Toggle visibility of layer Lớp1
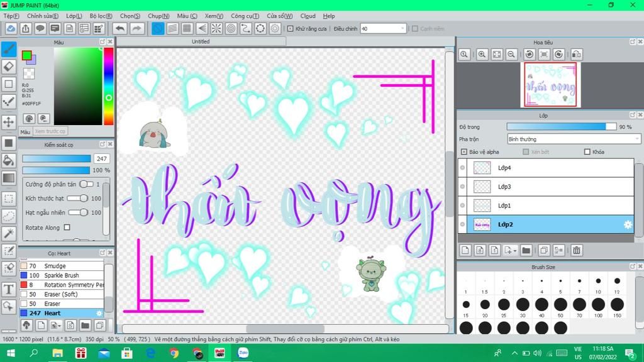The height and width of the screenshot is (362, 644). pyautogui.click(x=462, y=206)
